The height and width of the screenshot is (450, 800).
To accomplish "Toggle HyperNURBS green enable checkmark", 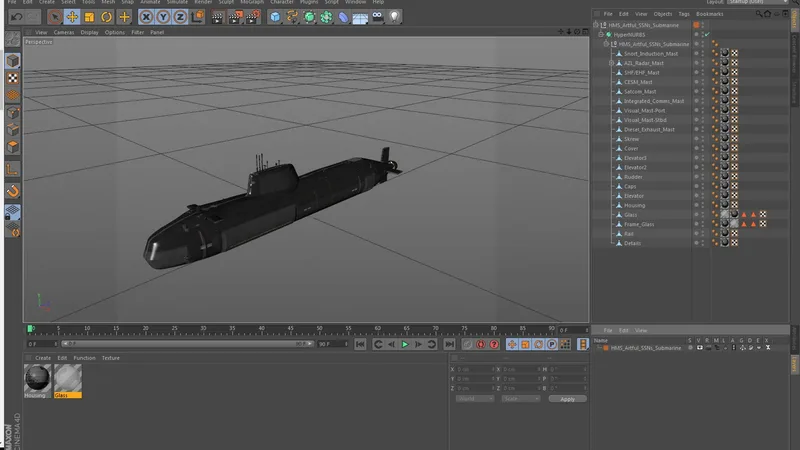I will pos(707,35).
